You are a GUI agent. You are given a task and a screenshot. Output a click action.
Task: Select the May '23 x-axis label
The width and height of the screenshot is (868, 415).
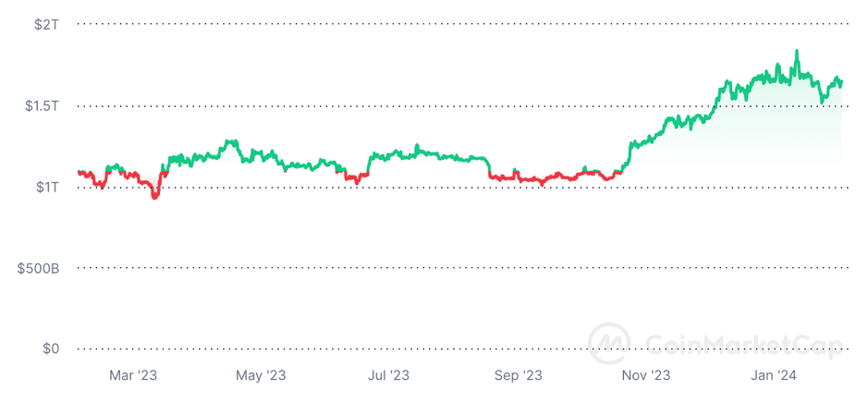point(261,375)
